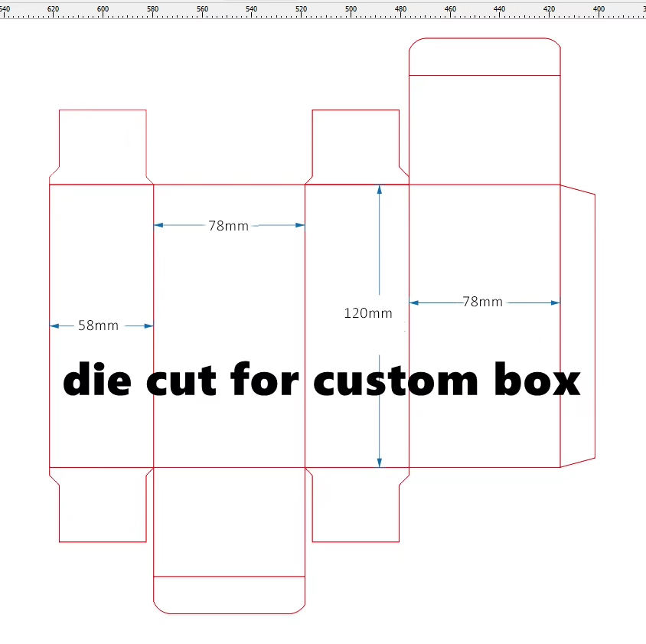646x644 pixels.
Task: Click the top arrowhead of the 120mm measurement
Action: coord(380,190)
